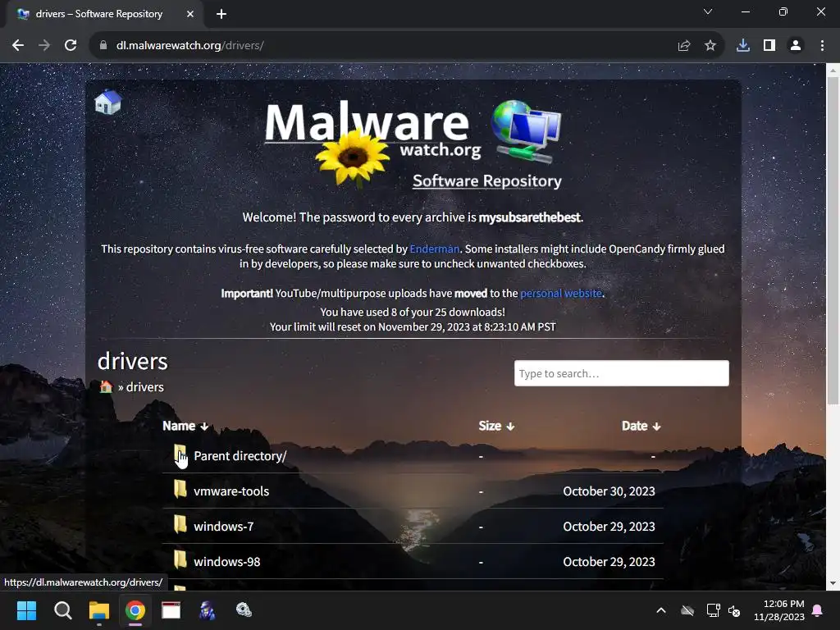
Task: Open the Software Repository heading link
Action: pos(487,181)
